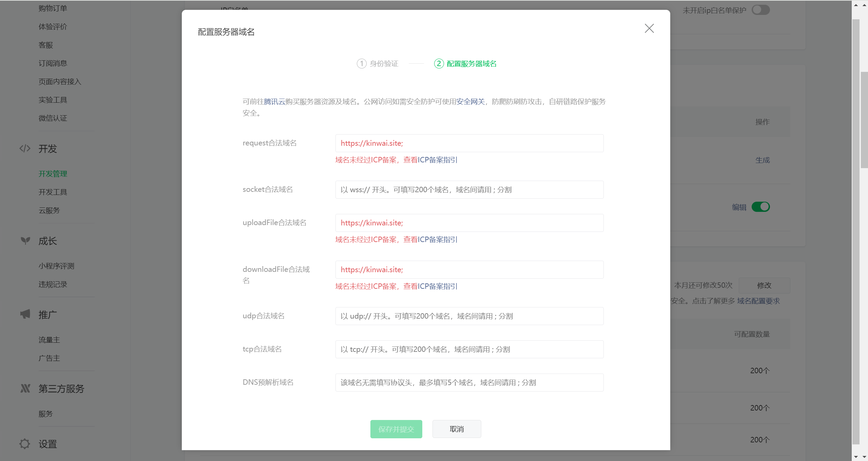This screenshot has width=868, height=461.
Task: Click the gear icon beside 设置
Action: click(24, 443)
